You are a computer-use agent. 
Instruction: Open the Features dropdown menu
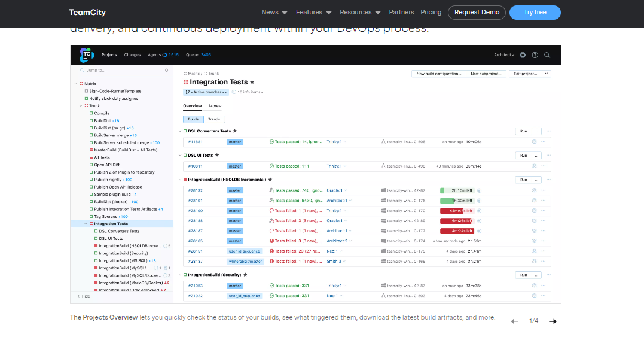click(x=313, y=13)
